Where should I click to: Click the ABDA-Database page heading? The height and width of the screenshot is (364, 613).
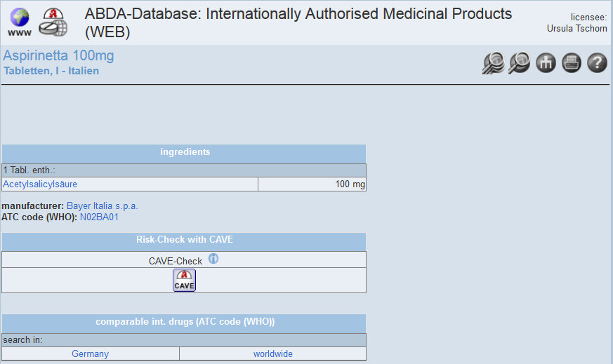pyautogui.click(x=298, y=22)
